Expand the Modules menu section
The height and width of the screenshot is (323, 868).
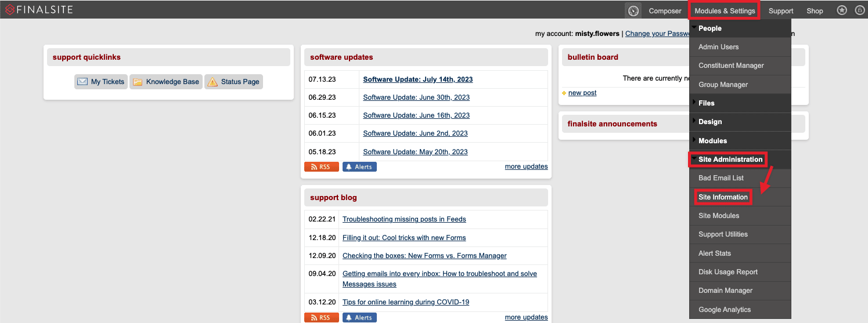pos(740,140)
